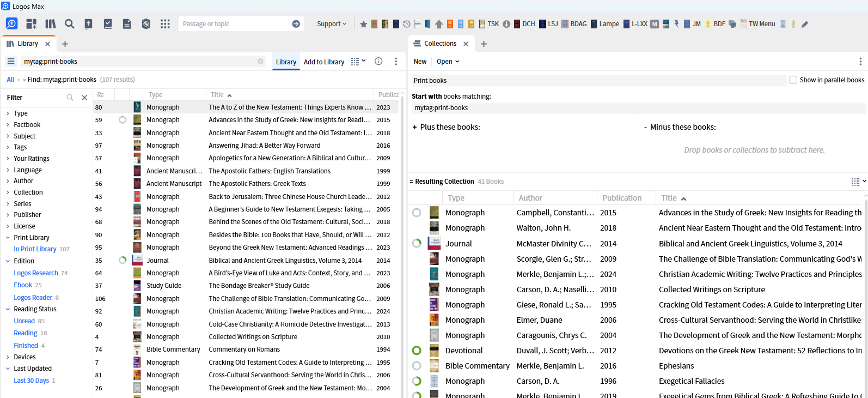
Task: Sort Library by the Title column header
Action: [217, 95]
